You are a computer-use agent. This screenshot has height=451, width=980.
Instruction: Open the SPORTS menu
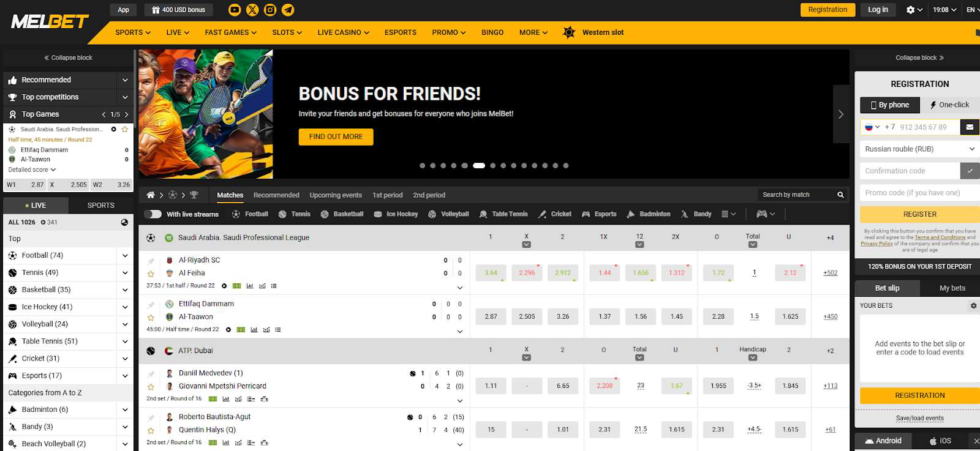[133, 32]
